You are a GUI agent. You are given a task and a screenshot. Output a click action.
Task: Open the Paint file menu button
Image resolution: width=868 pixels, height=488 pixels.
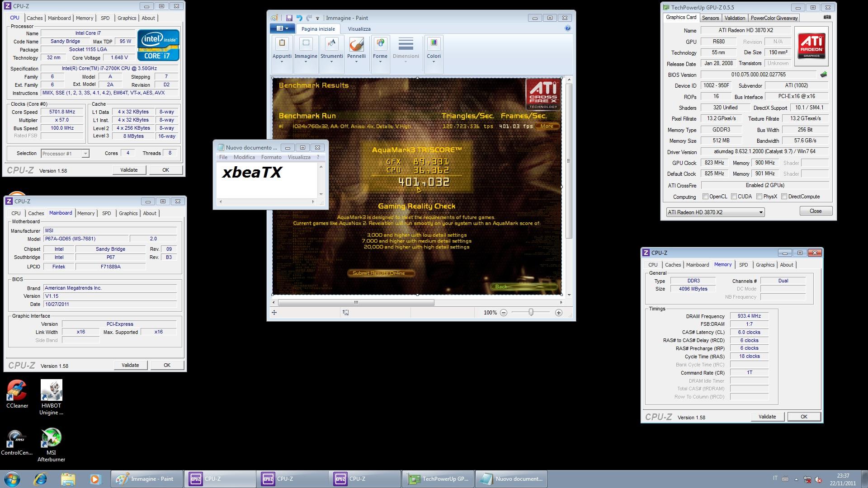point(282,28)
